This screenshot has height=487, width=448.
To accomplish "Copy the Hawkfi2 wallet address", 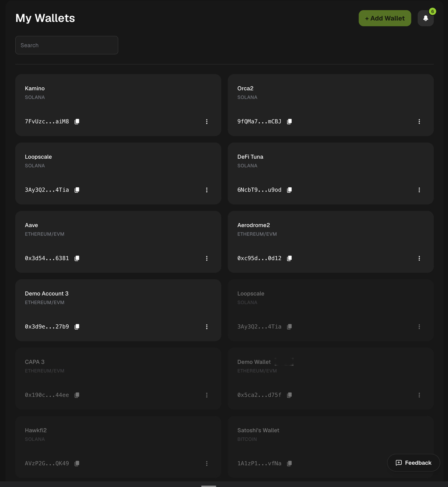I will pyautogui.click(x=77, y=463).
